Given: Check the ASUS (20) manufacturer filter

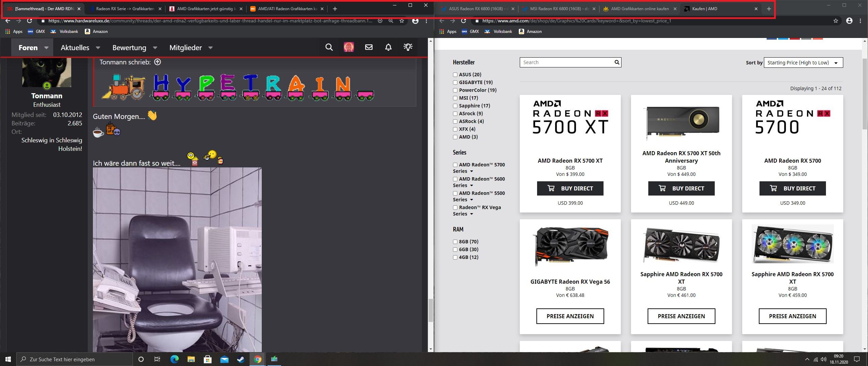Looking at the screenshot, I should tap(455, 75).
